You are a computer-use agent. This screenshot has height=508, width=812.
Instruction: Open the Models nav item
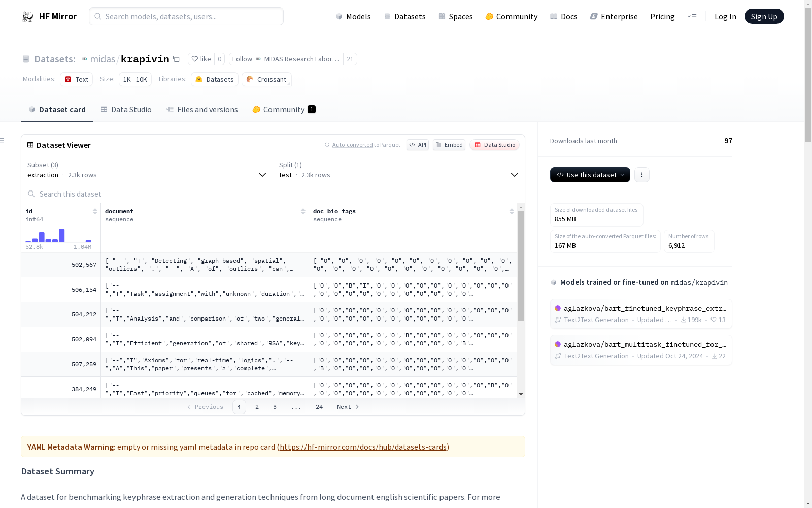click(353, 16)
